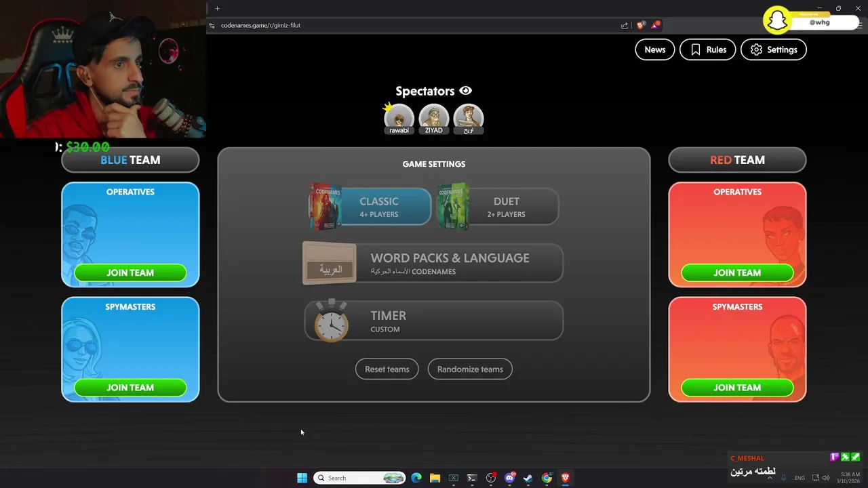
Task: Click the taskbar Search box
Action: [359, 478]
